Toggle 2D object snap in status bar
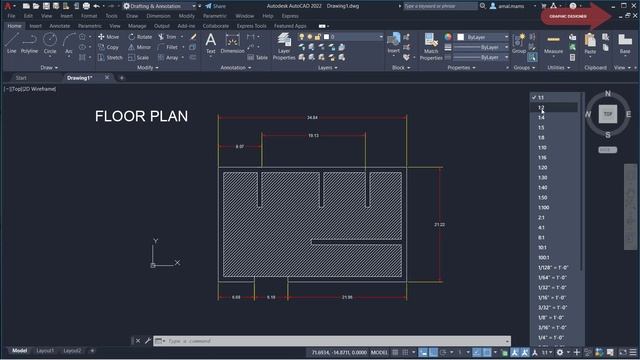The image size is (640, 360). click(487, 352)
